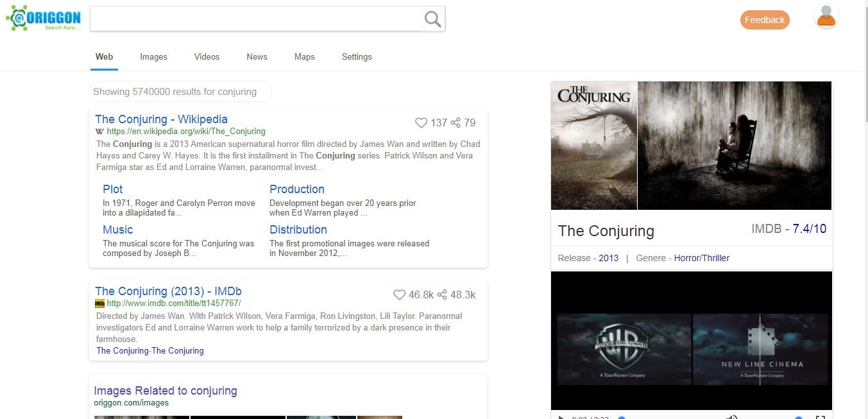Viewport: 868px width, 419px height.
Task: Click the IMDb result description snippet
Action: [x=279, y=327]
